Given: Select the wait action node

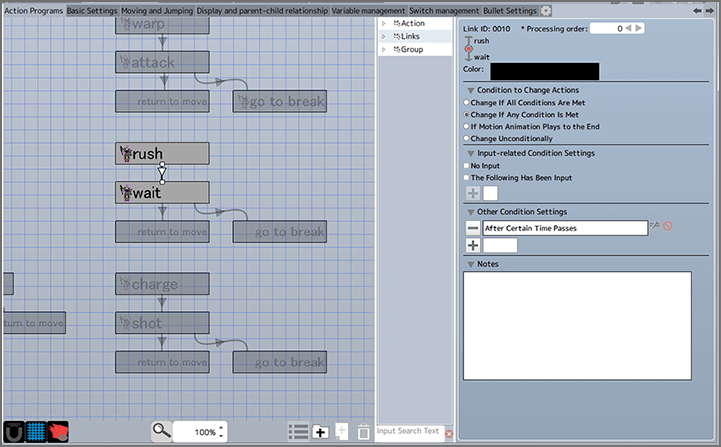Looking at the screenshot, I should (162, 193).
